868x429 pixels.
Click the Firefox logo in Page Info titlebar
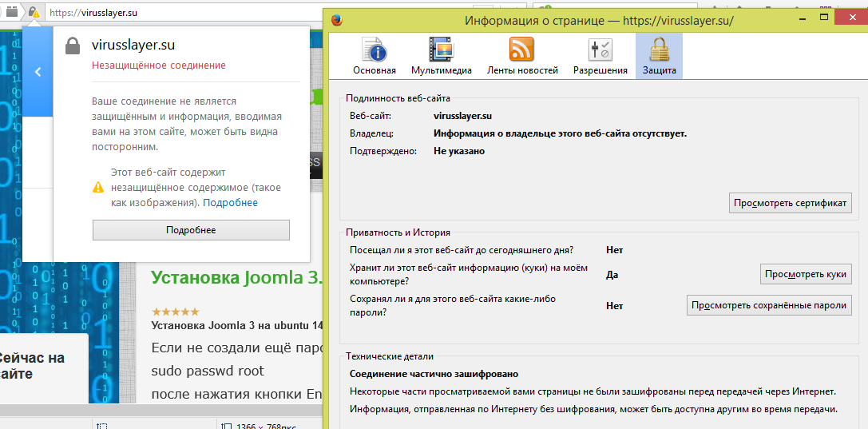pyautogui.click(x=337, y=21)
